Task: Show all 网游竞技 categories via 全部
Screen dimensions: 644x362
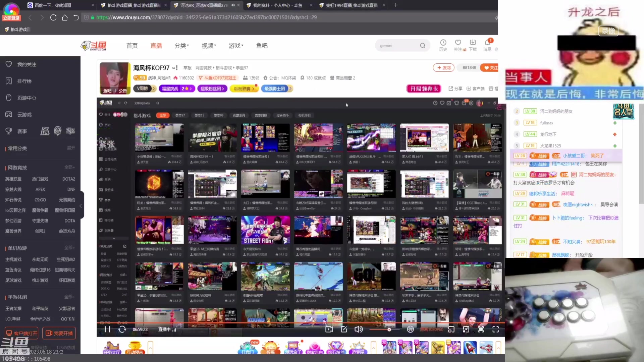Action: [x=69, y=167]
